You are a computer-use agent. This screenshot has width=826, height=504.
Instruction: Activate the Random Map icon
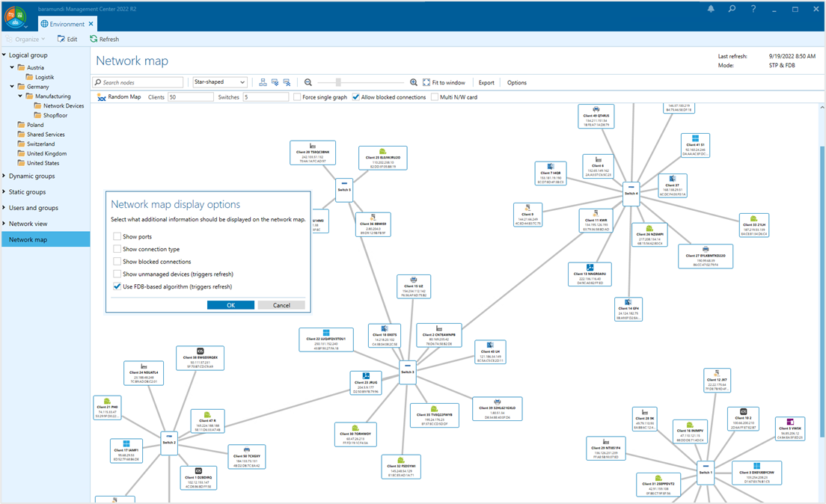(x=101, y=96)
